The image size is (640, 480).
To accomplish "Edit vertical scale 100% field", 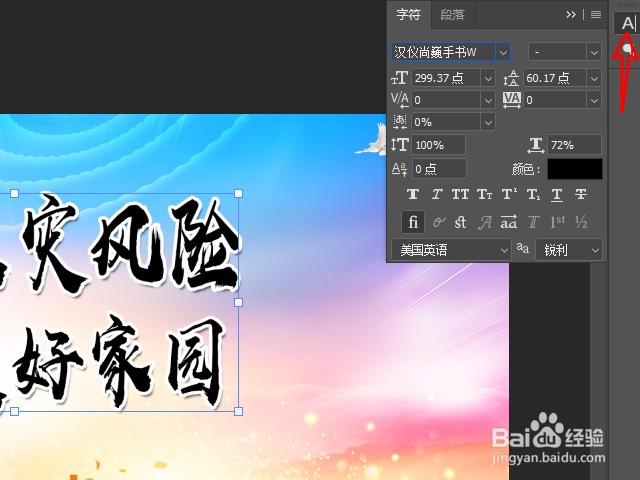I will tap(439, 144).
